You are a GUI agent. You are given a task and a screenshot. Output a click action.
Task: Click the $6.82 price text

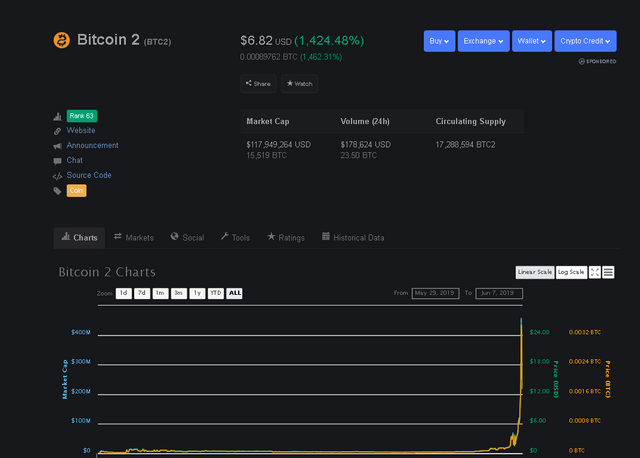[256, 40]
